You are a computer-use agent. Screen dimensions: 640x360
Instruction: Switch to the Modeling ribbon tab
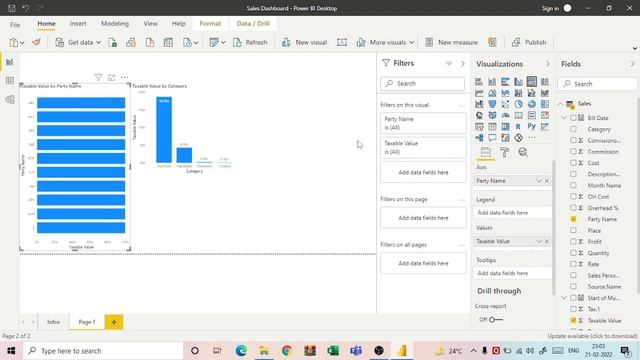click(115, 24)
